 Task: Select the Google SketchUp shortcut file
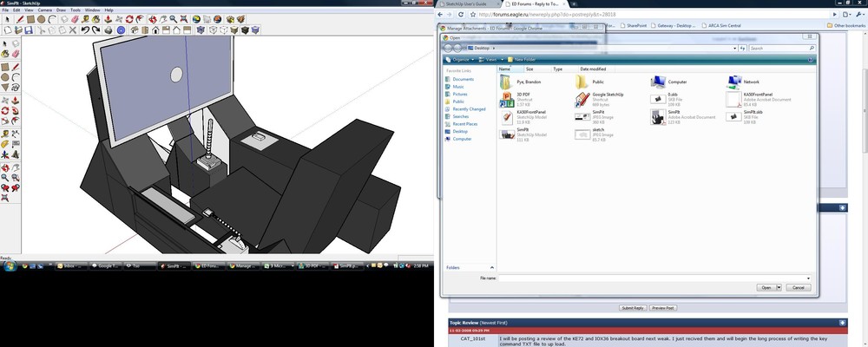point(600,99)
